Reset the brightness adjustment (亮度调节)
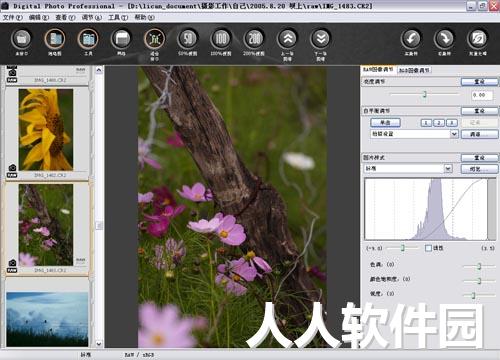Image resolution: width=500 pixels, height=360 pixels. [479, 82]
